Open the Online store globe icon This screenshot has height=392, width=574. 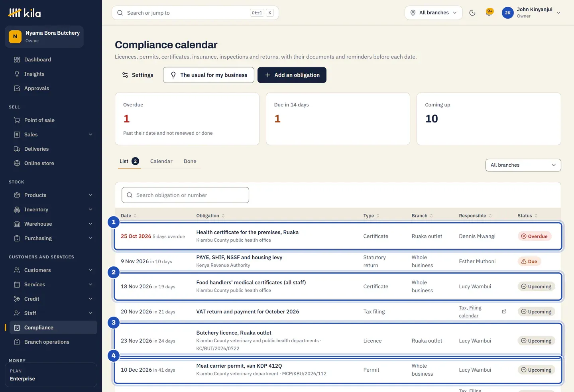click(17, 163)
